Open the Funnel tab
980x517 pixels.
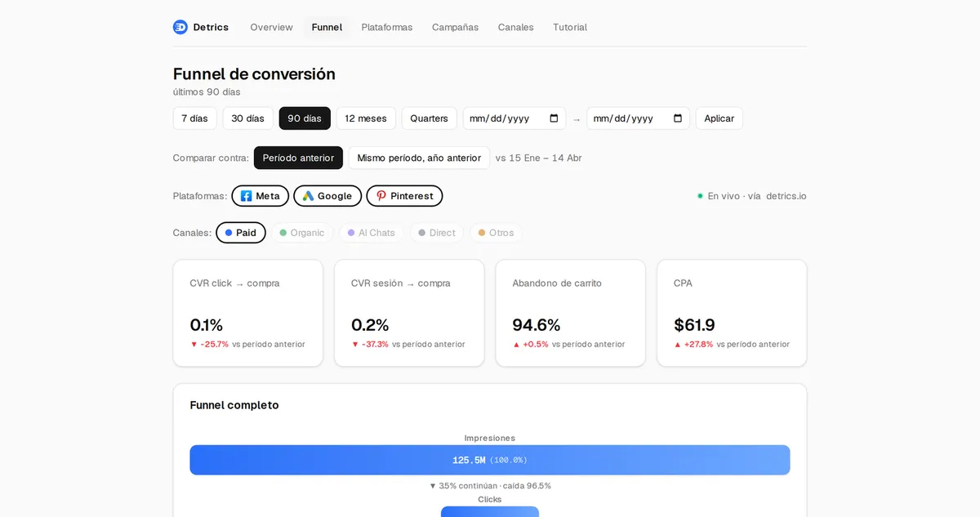tap(327, 27)
